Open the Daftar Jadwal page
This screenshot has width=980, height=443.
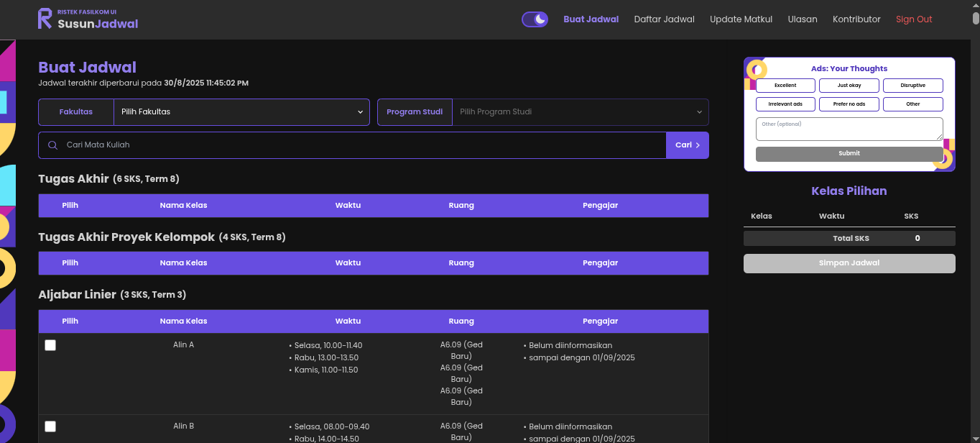pos(664,19)
